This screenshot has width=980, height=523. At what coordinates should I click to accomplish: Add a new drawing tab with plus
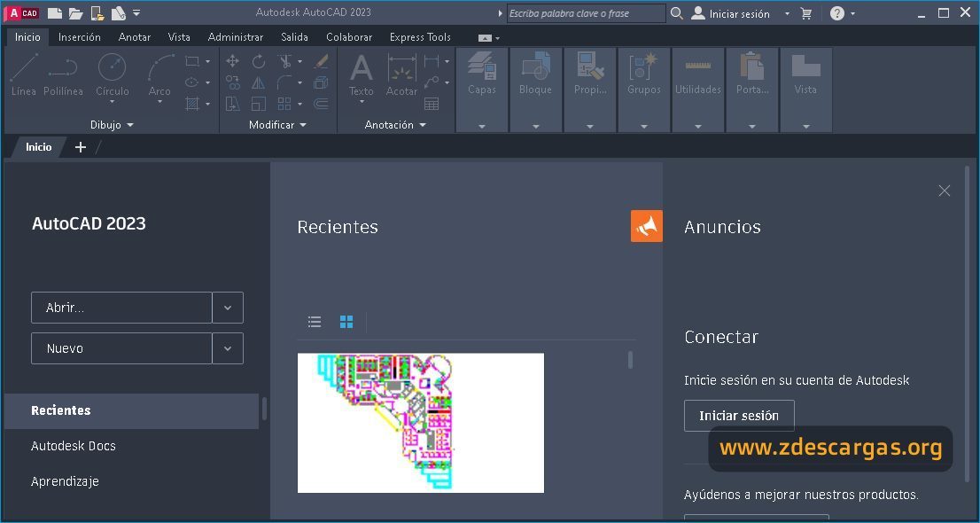[80, 147]
